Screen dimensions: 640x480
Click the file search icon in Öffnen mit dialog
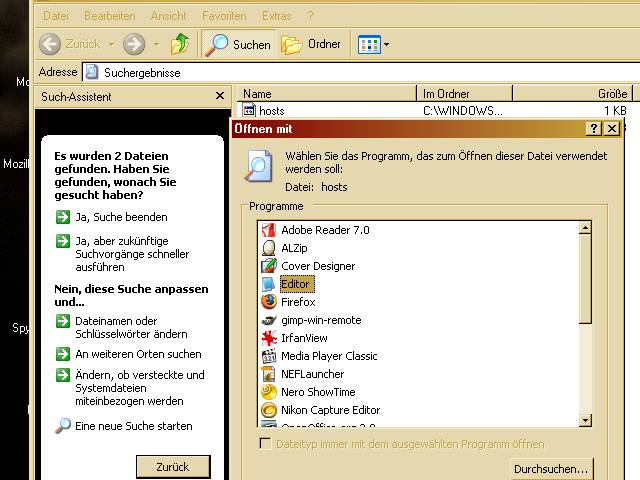click(260, 165)
